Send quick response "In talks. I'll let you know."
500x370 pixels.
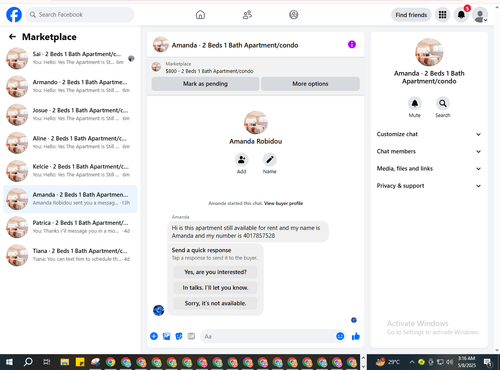[215, 288]
